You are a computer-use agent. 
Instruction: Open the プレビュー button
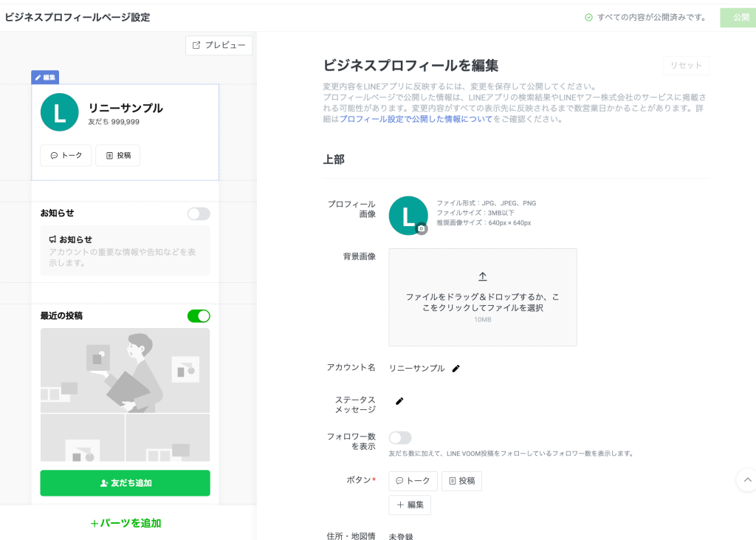click(219, 45)
